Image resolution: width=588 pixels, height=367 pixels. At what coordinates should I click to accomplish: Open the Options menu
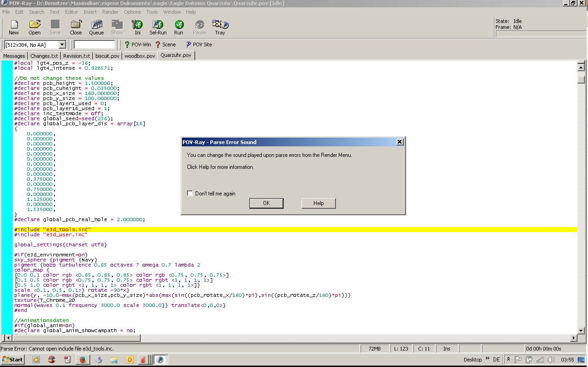pyautogui.click(x=132, y=12)
